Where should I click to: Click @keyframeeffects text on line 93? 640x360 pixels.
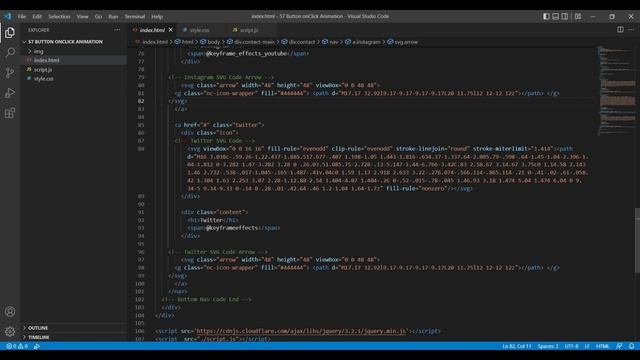pyautogui.click(x=232, y=228)
